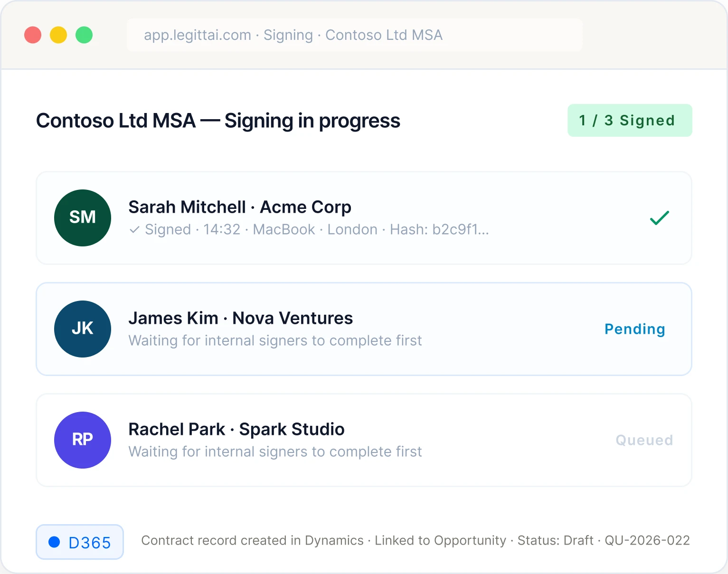This screenshot has height=574, width=728.
Task: Open the D365 integration badge
Action: (x=79, y=541)
